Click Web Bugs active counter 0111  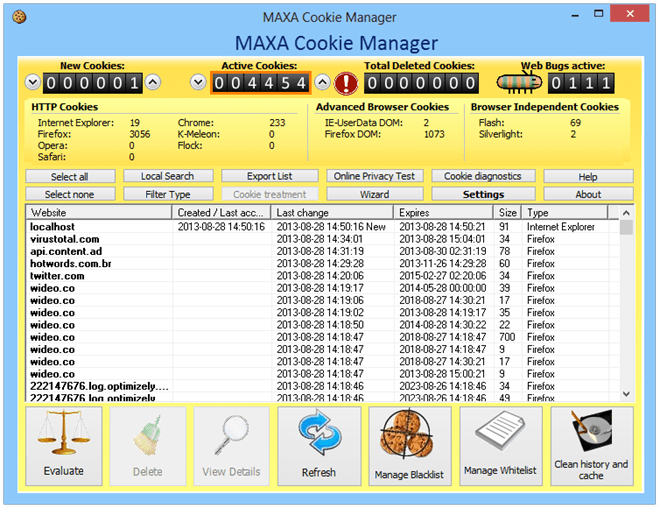pos(581,83)
